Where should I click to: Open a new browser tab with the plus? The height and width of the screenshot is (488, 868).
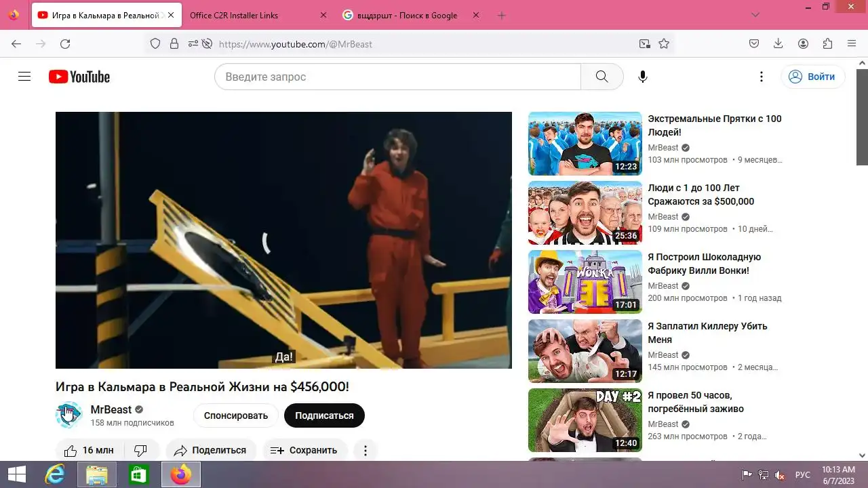[502, 15]
